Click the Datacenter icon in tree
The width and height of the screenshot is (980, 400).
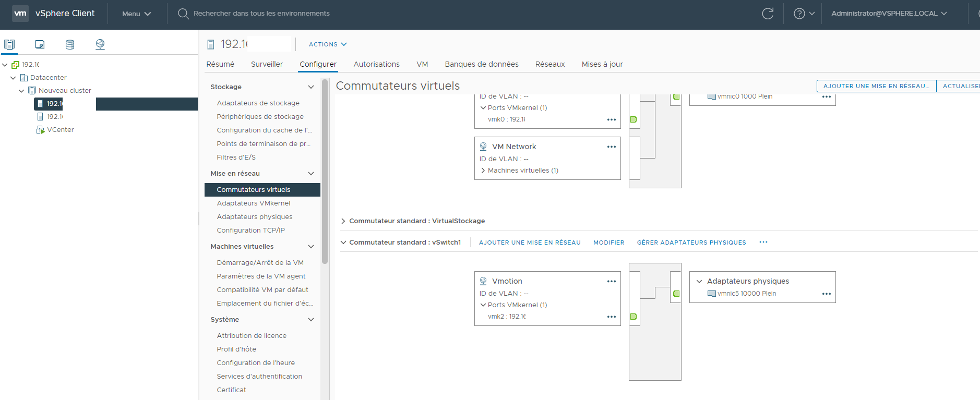[23, 78]
